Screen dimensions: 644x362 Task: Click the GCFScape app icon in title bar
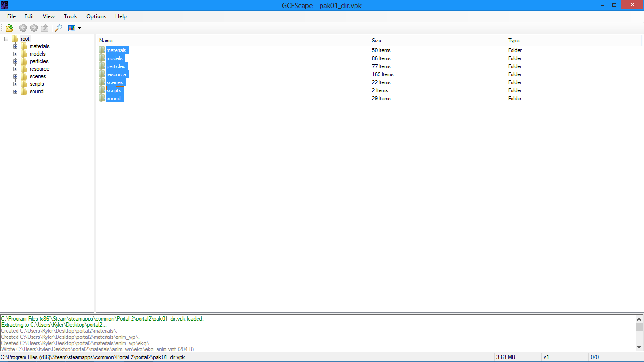5,5
